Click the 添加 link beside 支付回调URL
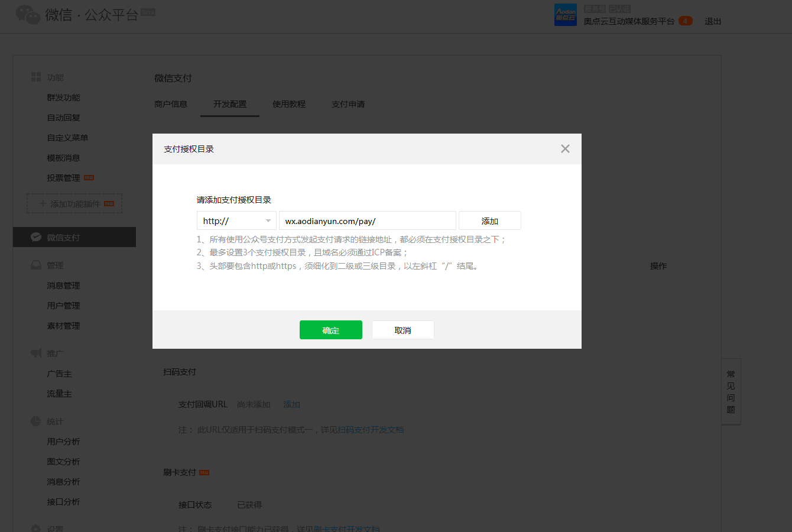 (291, 404)
